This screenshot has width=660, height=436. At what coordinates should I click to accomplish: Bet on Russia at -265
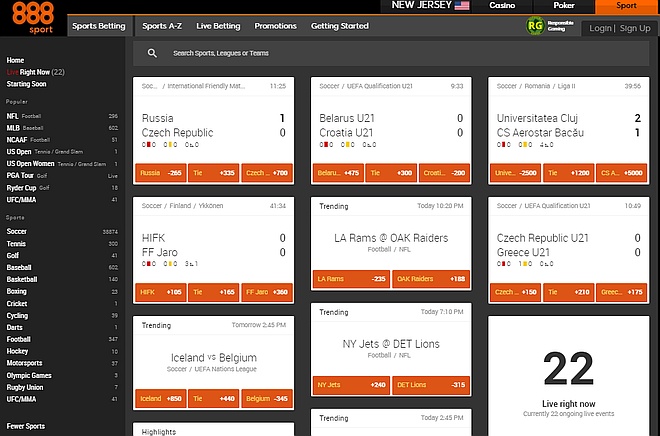point(161,173)
